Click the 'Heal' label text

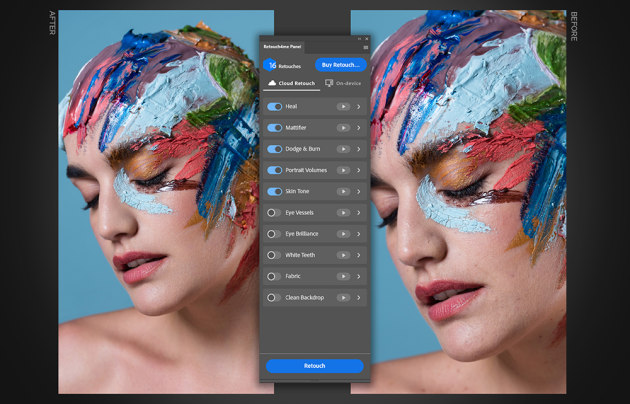tap(291, 106)
